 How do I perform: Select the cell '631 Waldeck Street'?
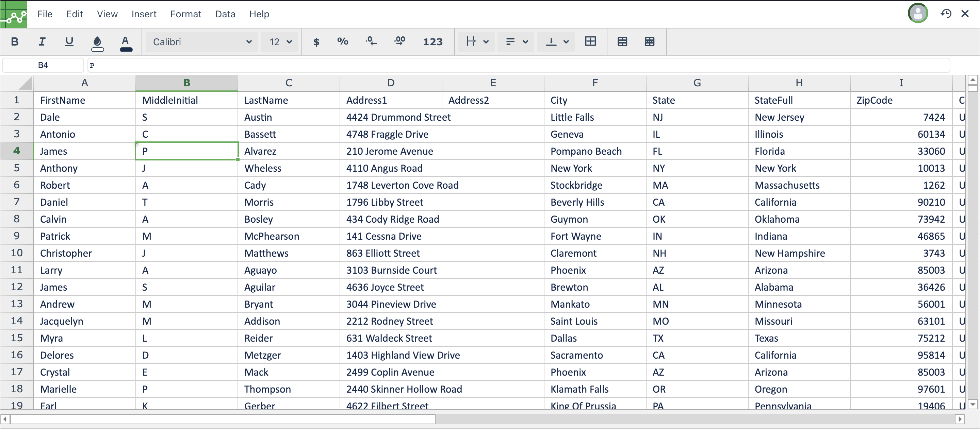[442, 338]
